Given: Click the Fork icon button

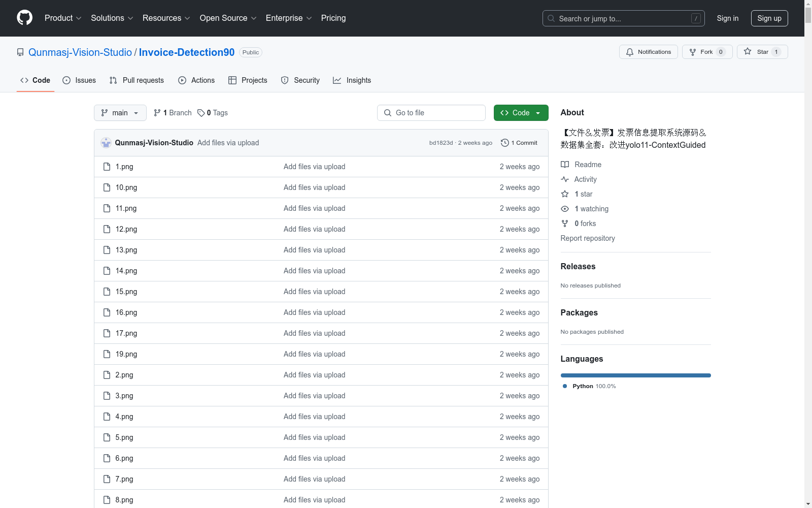Looking at the screenshot, I should (693, 52).
